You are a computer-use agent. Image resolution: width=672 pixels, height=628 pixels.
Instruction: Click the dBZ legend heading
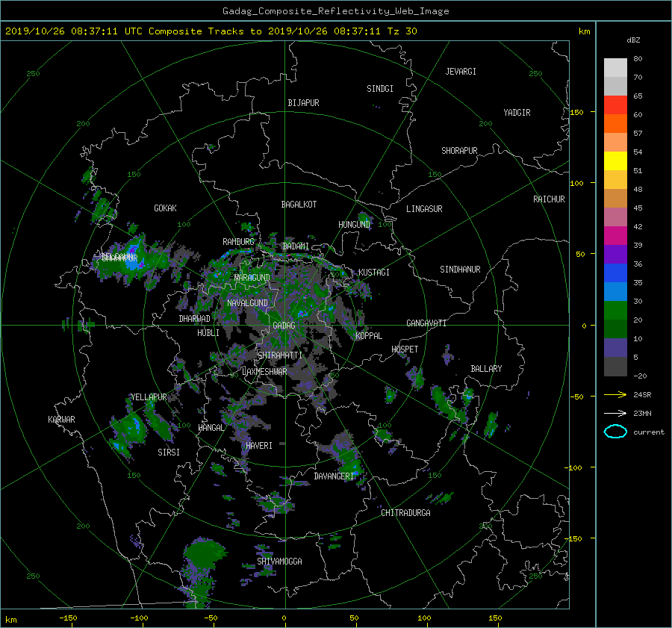click(633, 40)
